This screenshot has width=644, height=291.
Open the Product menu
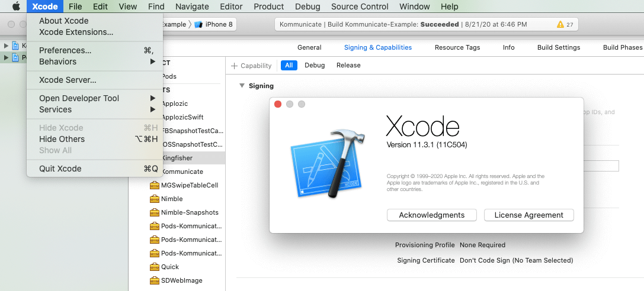coord(268,7)
